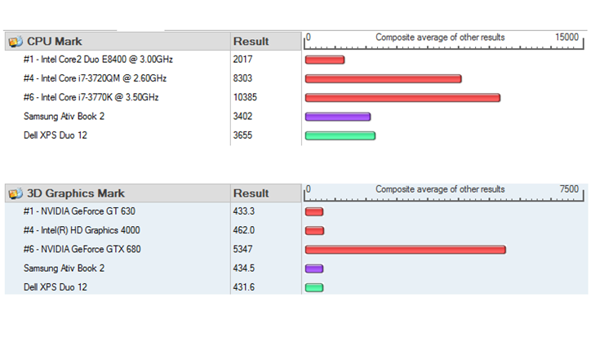Select the 3D Graphics Mark header title
This screenshot has height=364, width=604.
76,193
